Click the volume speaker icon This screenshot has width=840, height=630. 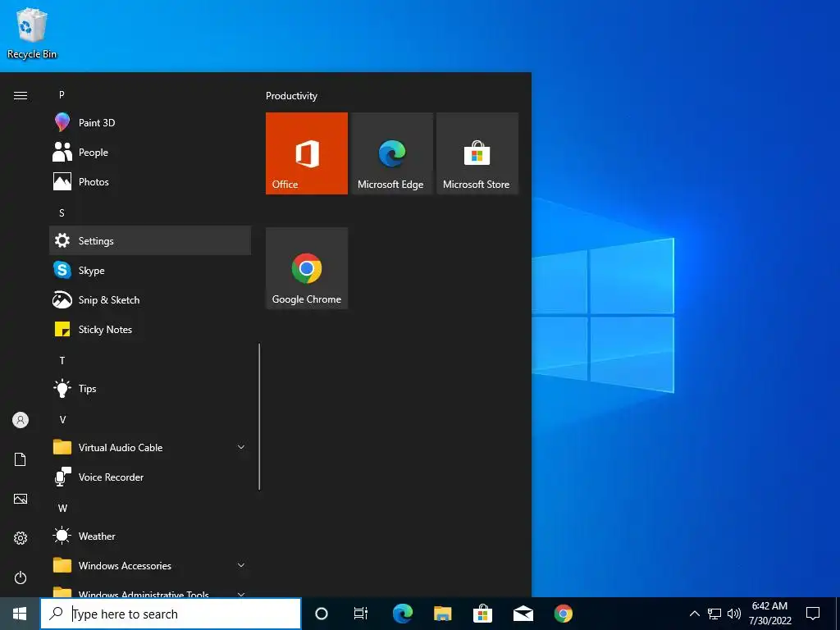[x=734, y=614]
